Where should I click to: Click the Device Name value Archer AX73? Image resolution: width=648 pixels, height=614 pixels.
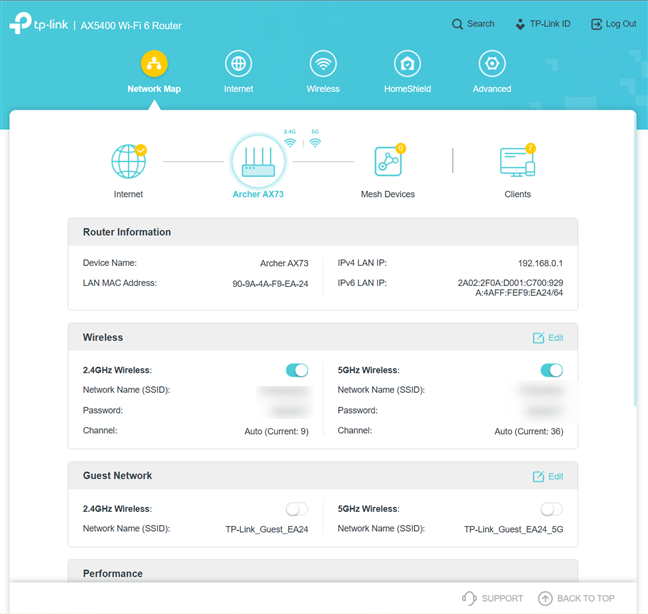point(284,263)
